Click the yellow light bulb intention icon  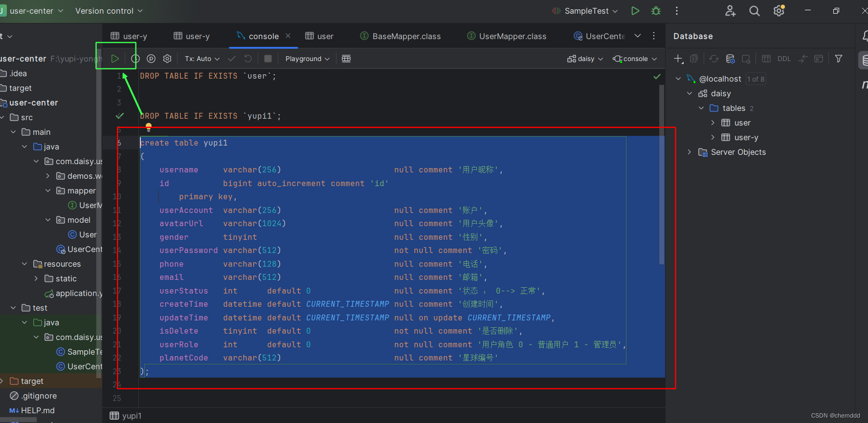(149, 127)
